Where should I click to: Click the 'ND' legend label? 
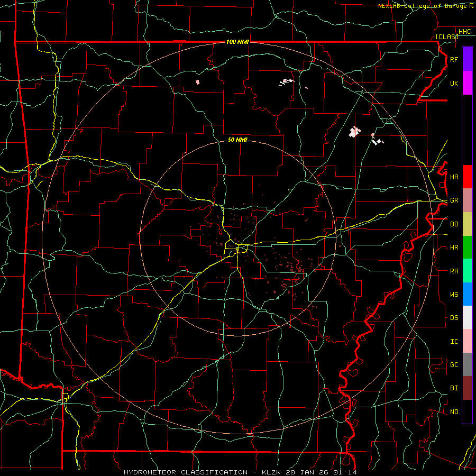tap(454, 412)
